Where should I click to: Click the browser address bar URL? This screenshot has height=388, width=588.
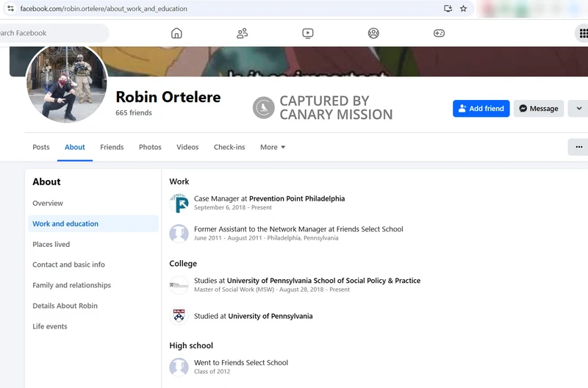point(104,9)
